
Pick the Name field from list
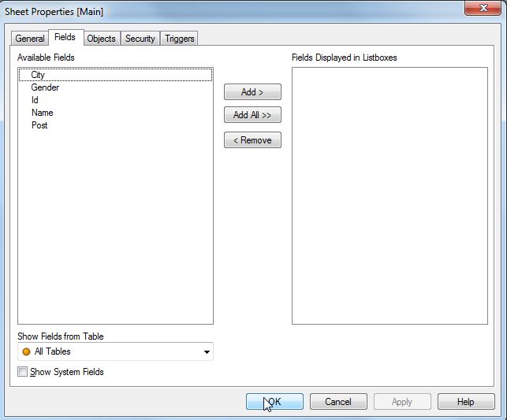pyautogui.click(x=115, y=113)
